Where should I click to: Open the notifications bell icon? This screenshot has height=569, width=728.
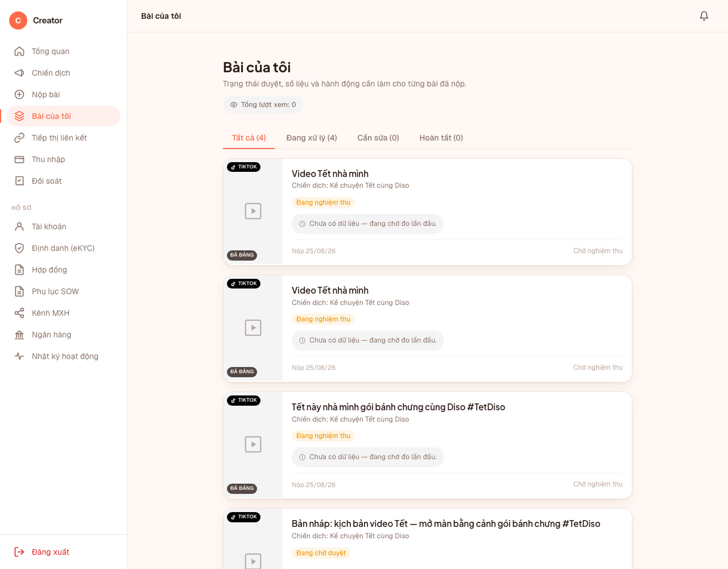(x=704, y=16)
